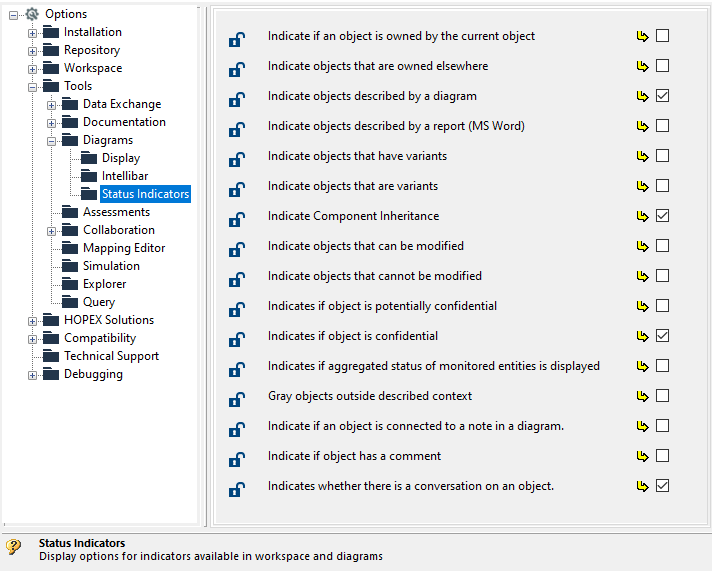
Task: Click the Options gear icon in tree
Action: 32,14
